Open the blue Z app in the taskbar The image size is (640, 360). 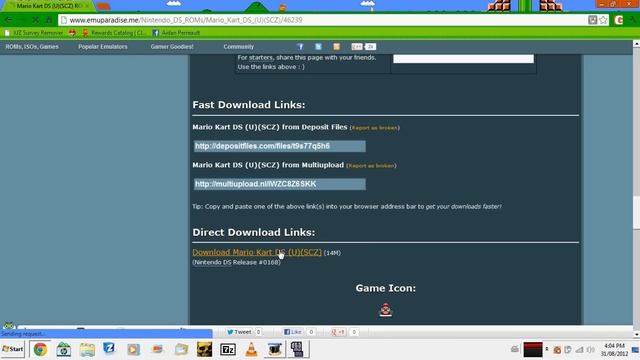109,348
